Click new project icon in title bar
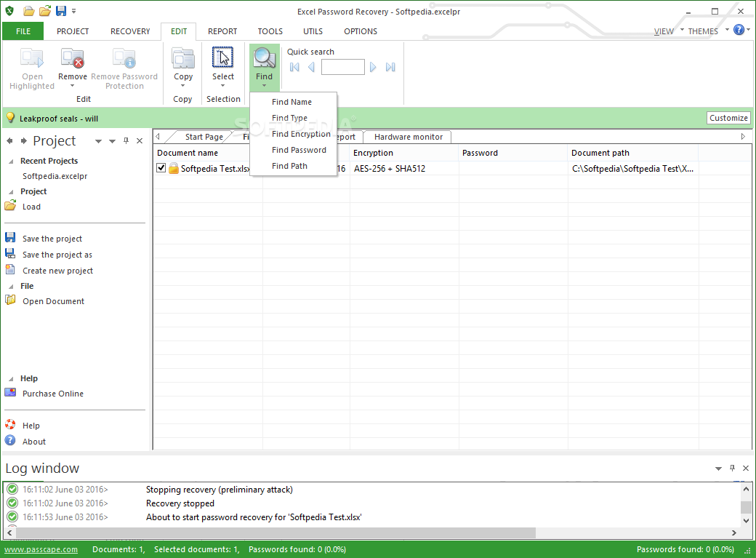 [x=29, y=11]
